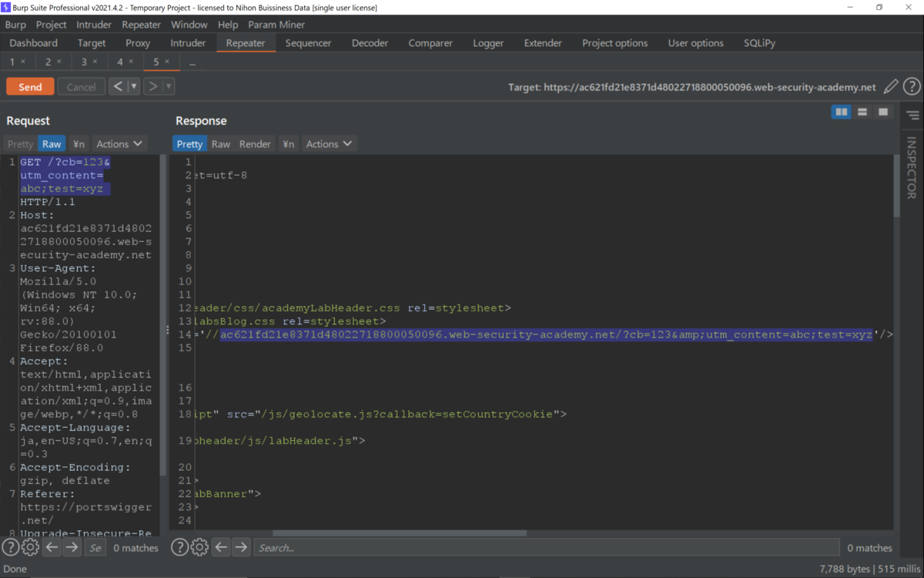Switch request view to Raw

coord(52,144)
